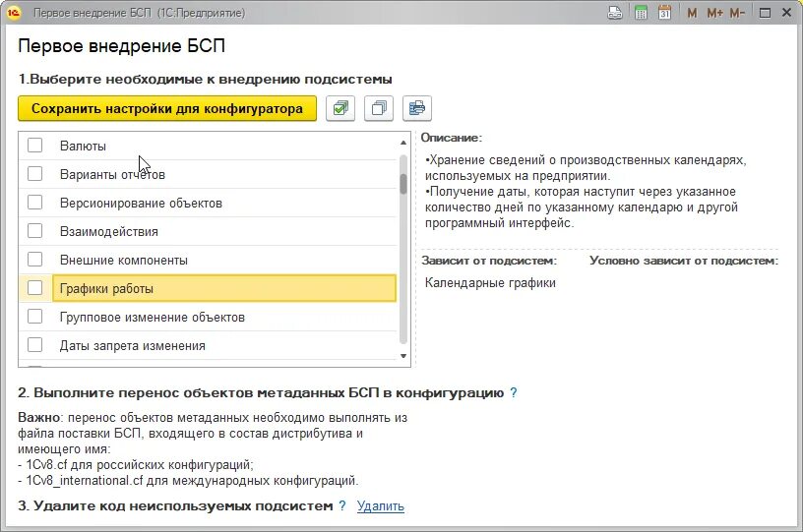Tick the Версионирование объектов checkbox
Screen dimensions: 803x532
[x=34, y=203]
